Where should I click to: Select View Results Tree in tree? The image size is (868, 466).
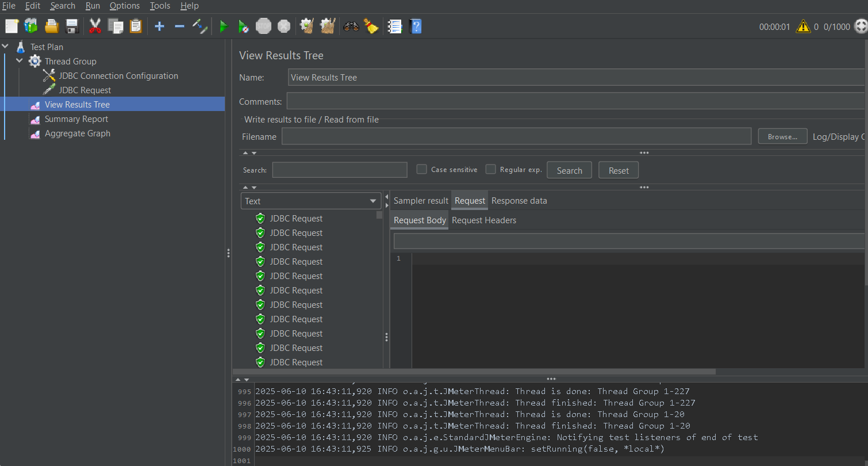coord(77,104)
